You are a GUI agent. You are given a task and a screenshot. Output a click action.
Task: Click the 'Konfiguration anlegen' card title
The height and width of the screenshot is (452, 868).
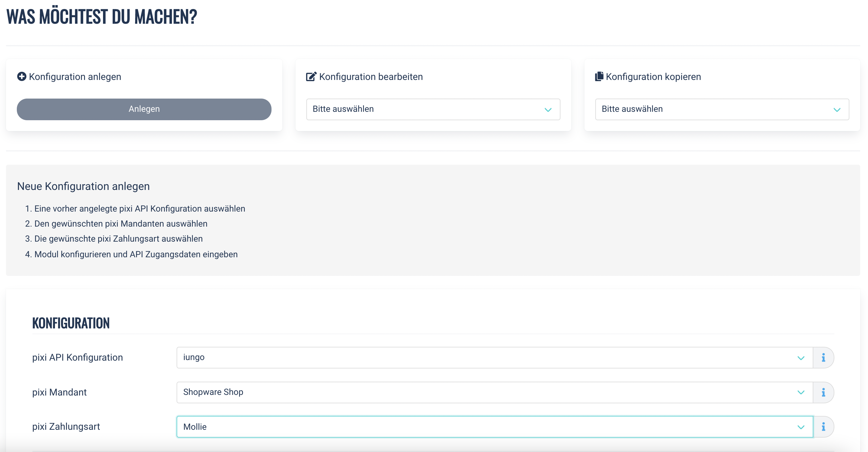coord(75,77)
